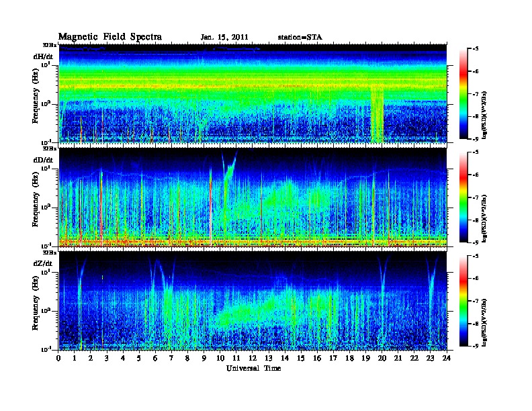Screen dimensions: 532x411
Task: Click hour '23' on Universal Time axis
Action: pyautogui.click(x=431, y=358)
